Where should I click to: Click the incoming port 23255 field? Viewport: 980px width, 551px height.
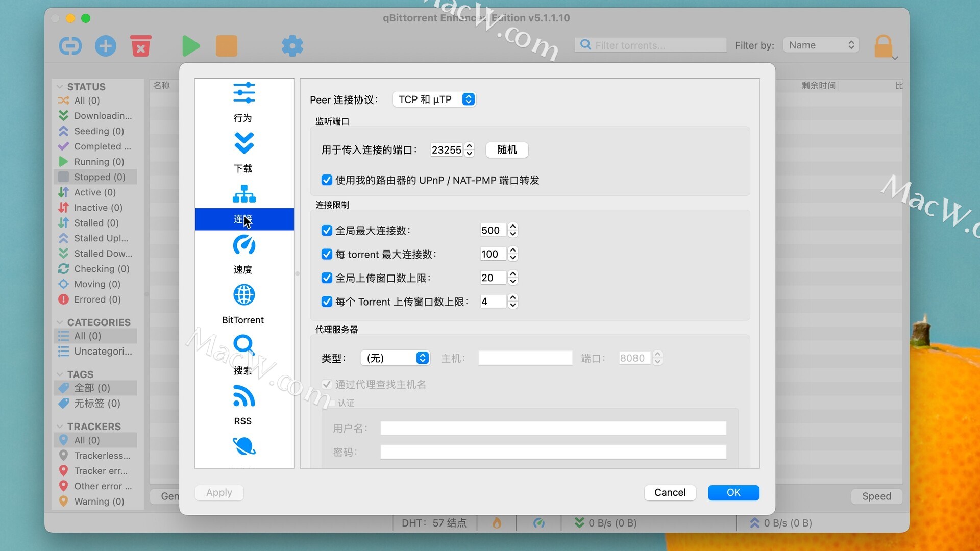pyautogui.click(x=447, y=150)
